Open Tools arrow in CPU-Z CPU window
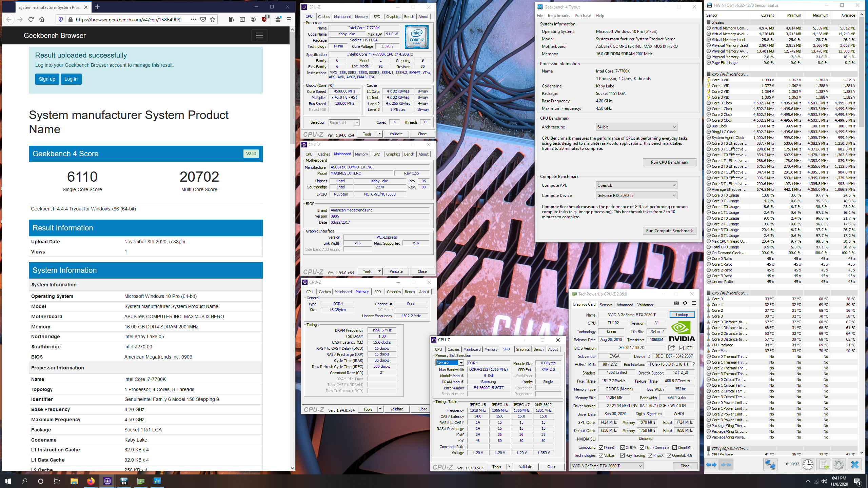The image size is (868, 488). pos(379,134)
